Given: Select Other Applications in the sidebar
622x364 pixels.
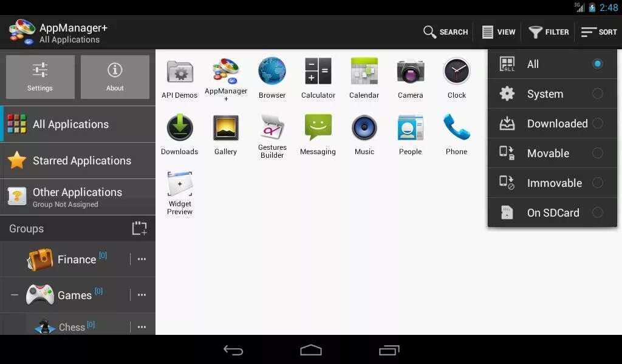Looking at the screenshot, I should point(78,197).
